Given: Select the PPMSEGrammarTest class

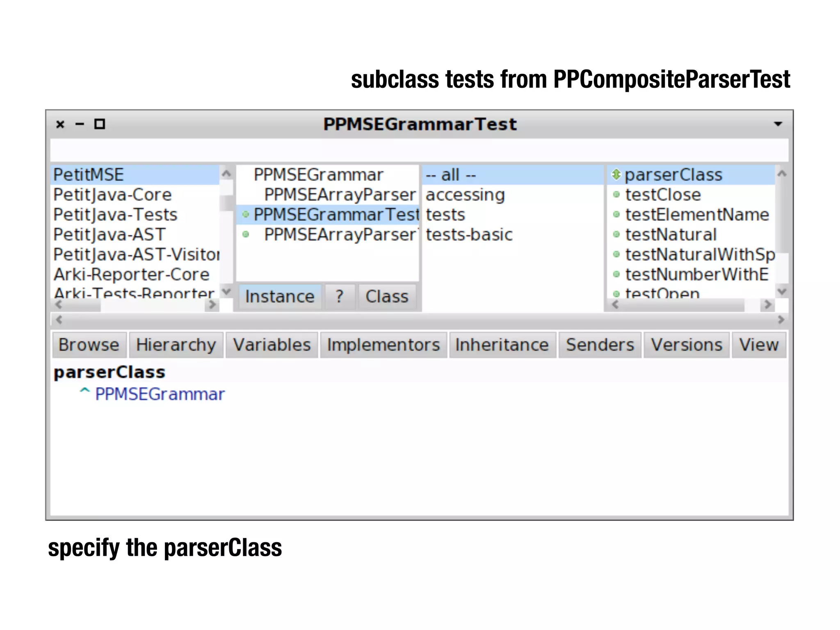Looking at the screenshot, I should point(327,215).
